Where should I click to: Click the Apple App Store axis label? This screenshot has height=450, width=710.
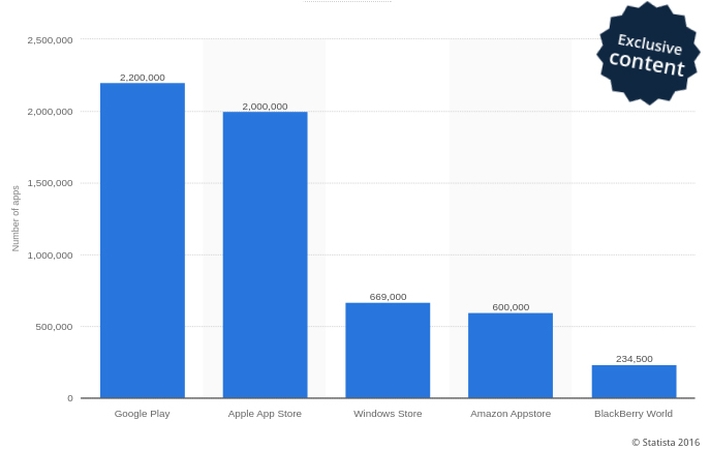pyautogui.click(x=264, y=414)
